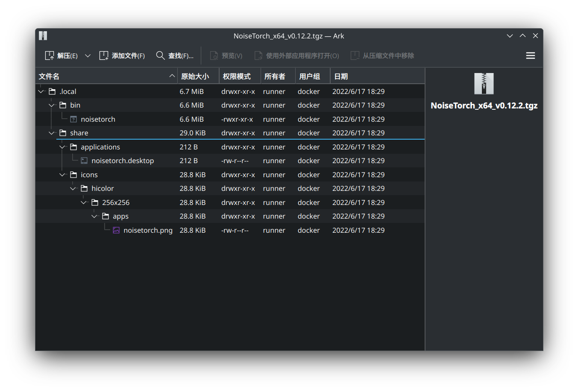Select the 256x256 row name
Image resolution: width=578 pixels, height=392 pixels.
pyautogui.click(x=116, y=202)
